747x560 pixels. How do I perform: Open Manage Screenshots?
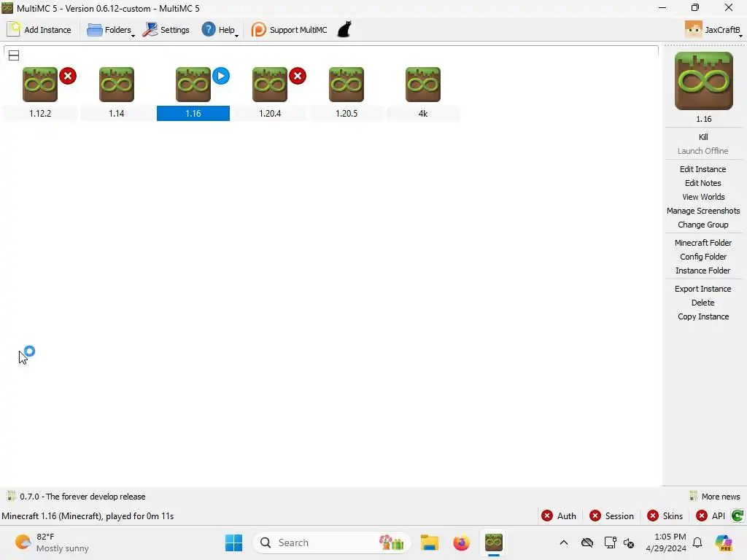[x=703, y=211]
